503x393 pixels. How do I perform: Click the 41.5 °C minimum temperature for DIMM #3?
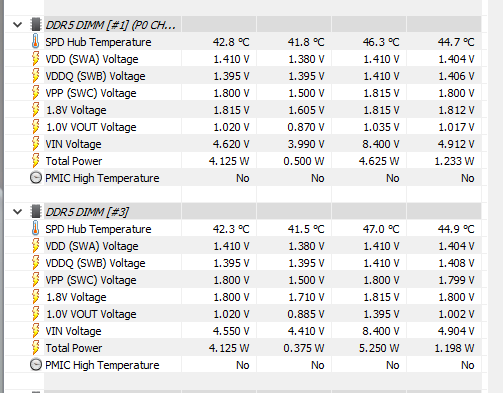[x=306, y=229]
